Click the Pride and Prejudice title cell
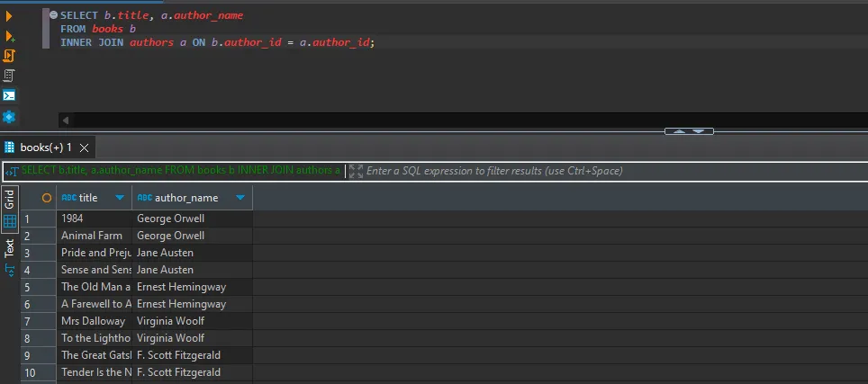Screen dimensions: 868x384 [95, 253]
